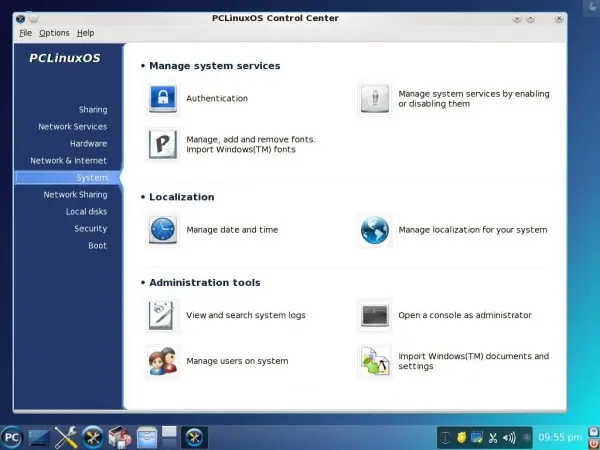Open the localization globe icon
Image resolution: width=600 pixels, height=450 pixels.
coord(374,230)
